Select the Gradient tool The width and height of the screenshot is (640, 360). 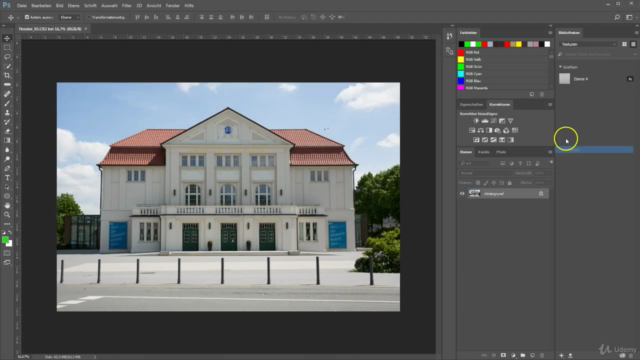point(7,140)
